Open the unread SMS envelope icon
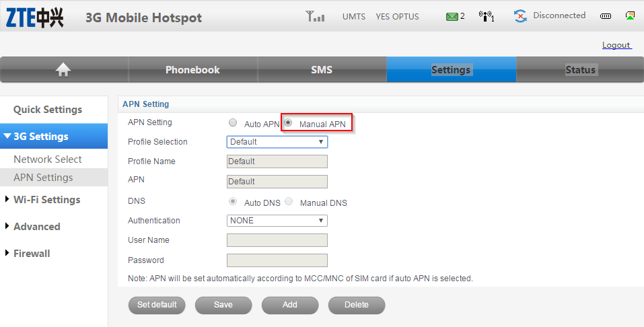 click(452, 16)
